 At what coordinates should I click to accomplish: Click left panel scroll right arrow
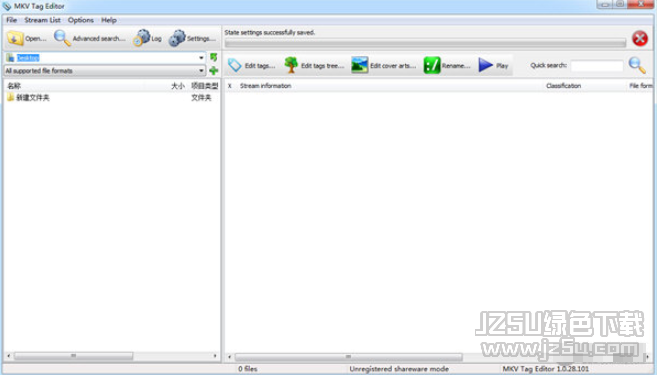pyautogui.click(x=215, y=356)
